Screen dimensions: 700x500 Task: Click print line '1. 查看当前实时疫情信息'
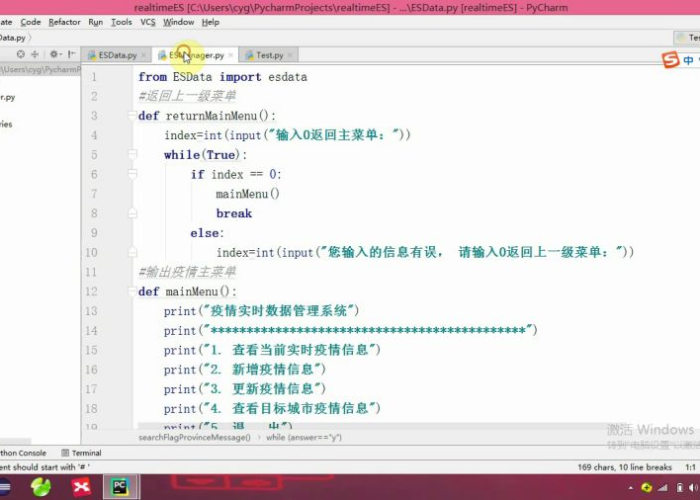click(x=272, y=350)
